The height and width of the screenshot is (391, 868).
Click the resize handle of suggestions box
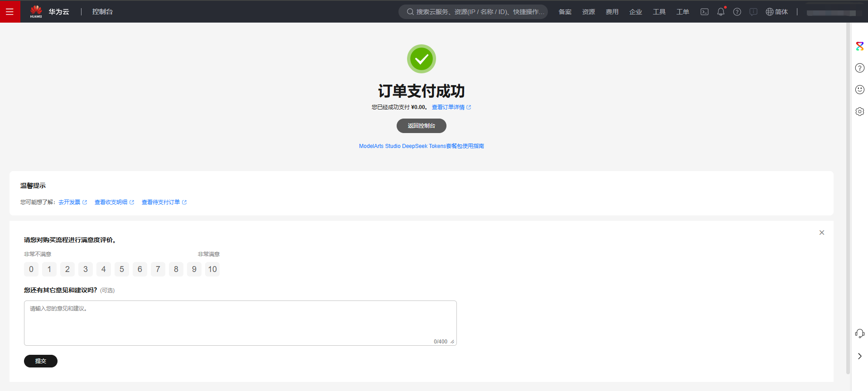click(452, 342)
